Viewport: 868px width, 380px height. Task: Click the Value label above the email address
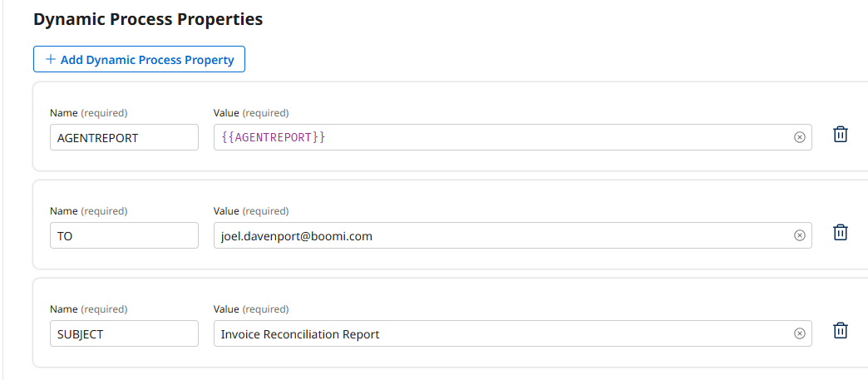(x=226, y=211)
